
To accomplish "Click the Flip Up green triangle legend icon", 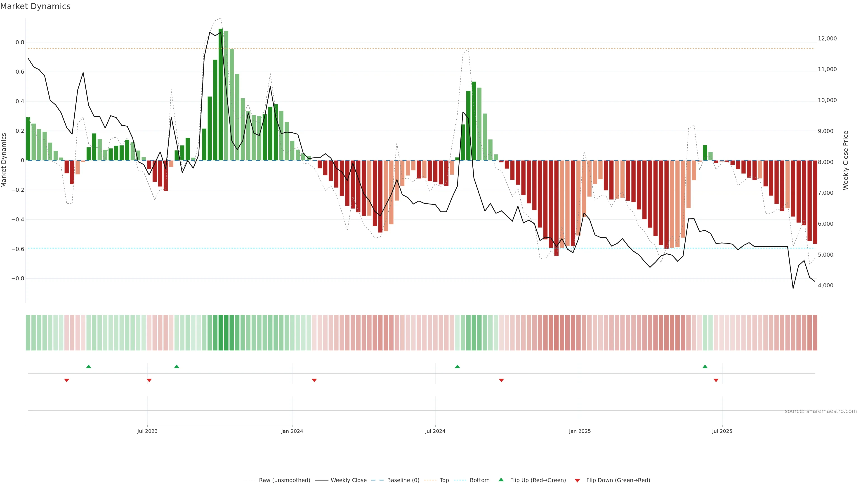I will point(501,480).
